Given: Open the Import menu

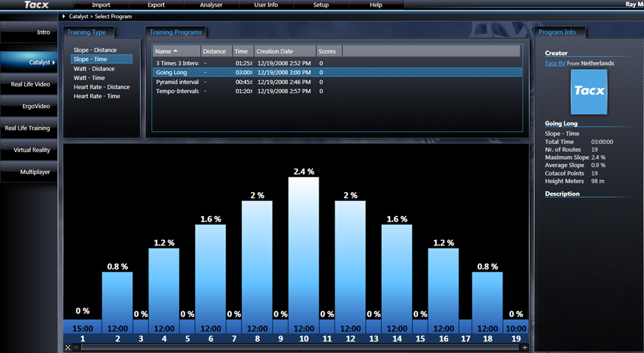Looking at the screenshot, I should point(101,5).
